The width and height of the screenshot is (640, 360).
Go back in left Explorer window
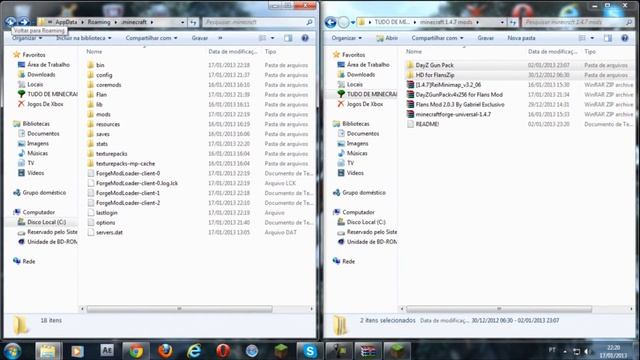point(11,22)
